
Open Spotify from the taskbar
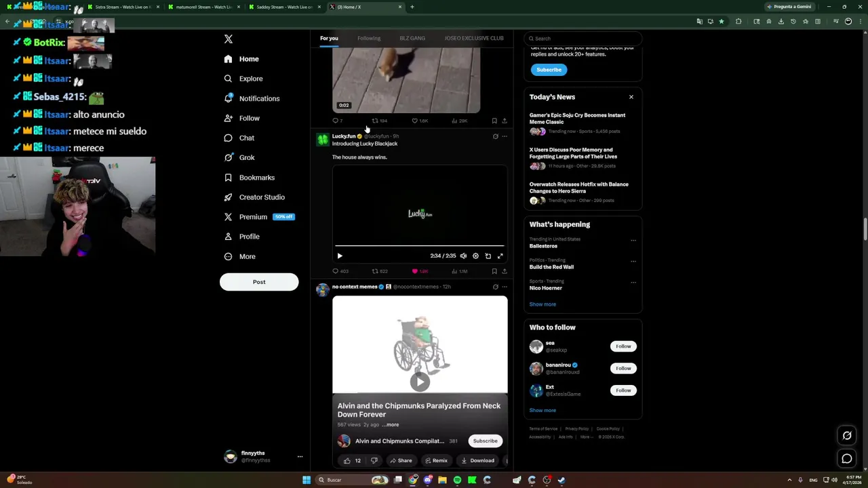pos(457,480)
